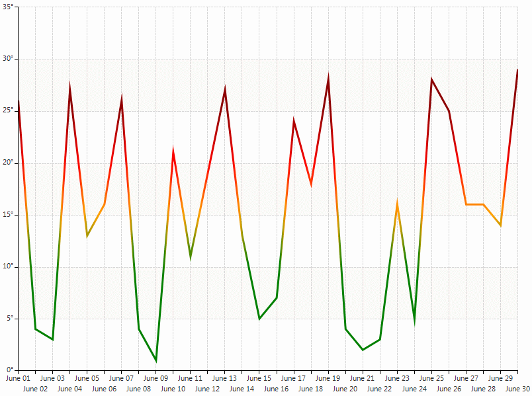Click the "June 10" x-axis label

173,389
